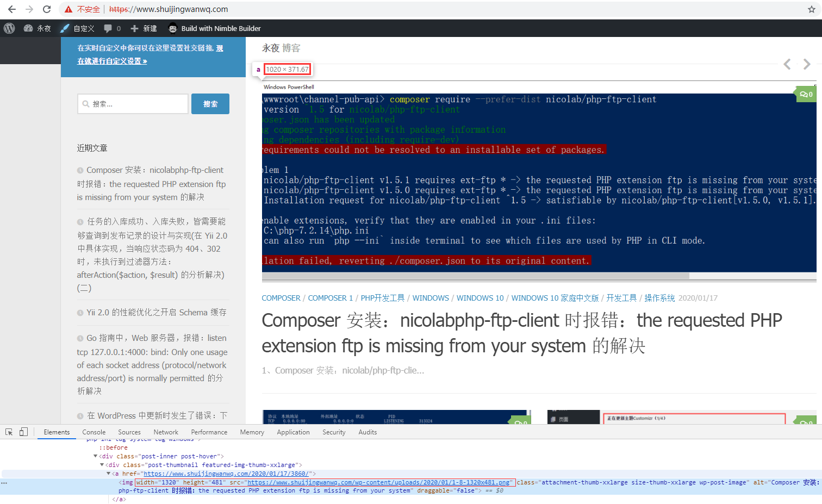The image size is (822, 504).
Task: Switch to the Security tab
Action: [x=334, y=432]
